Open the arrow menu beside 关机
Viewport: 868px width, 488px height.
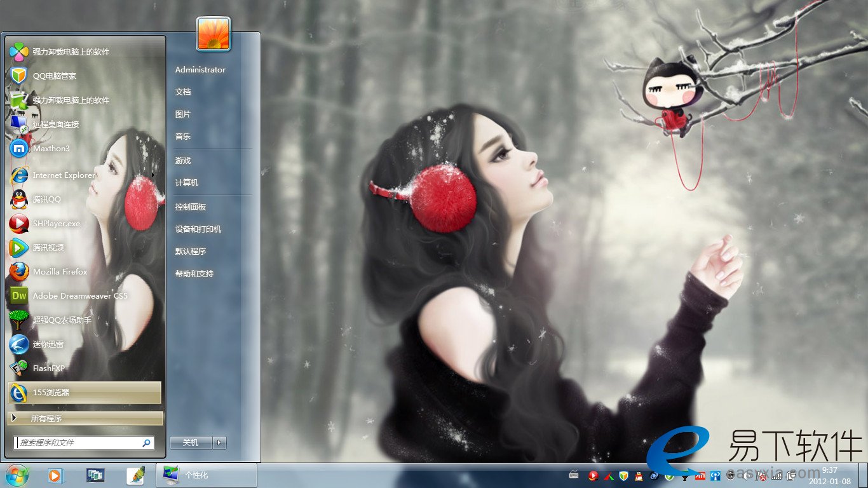pyautogui.click(x=220, y=442)
